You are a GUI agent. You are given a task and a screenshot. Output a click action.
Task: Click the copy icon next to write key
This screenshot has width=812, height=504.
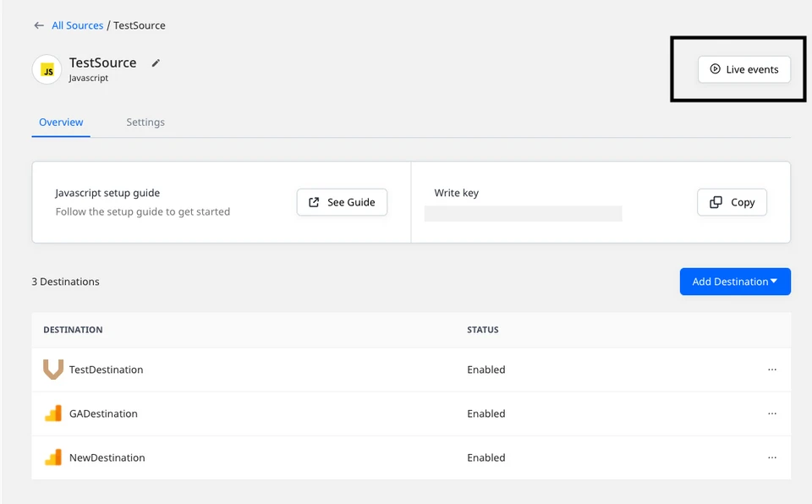pyautogui.click(x=715, y=202)
